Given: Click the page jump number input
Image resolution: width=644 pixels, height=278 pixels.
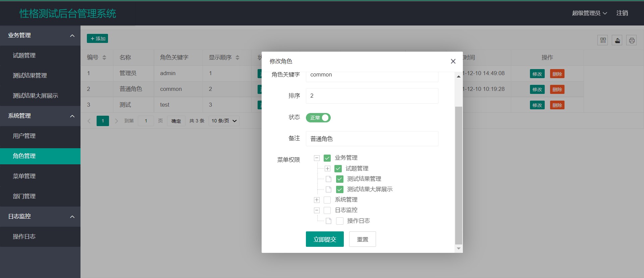Looking at the screenshot, I should [146, 121].
